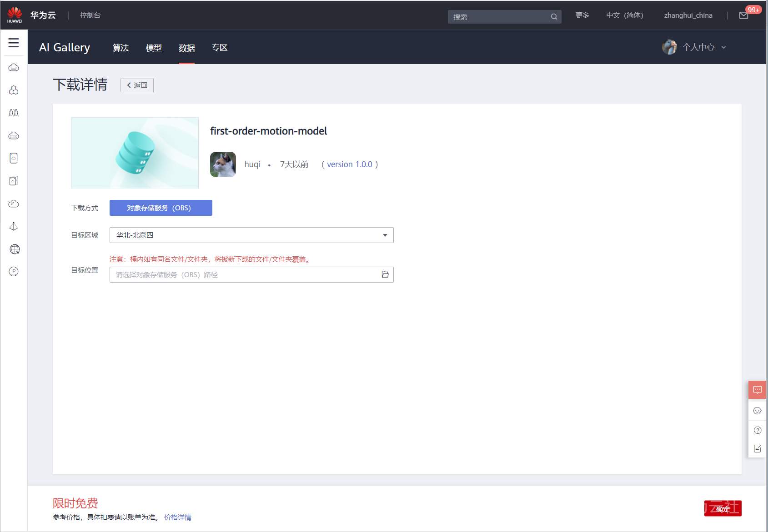Click the circled IP sidebar icon
The width and height of the screenshot is (768, 532).
[x=14, y=272]
